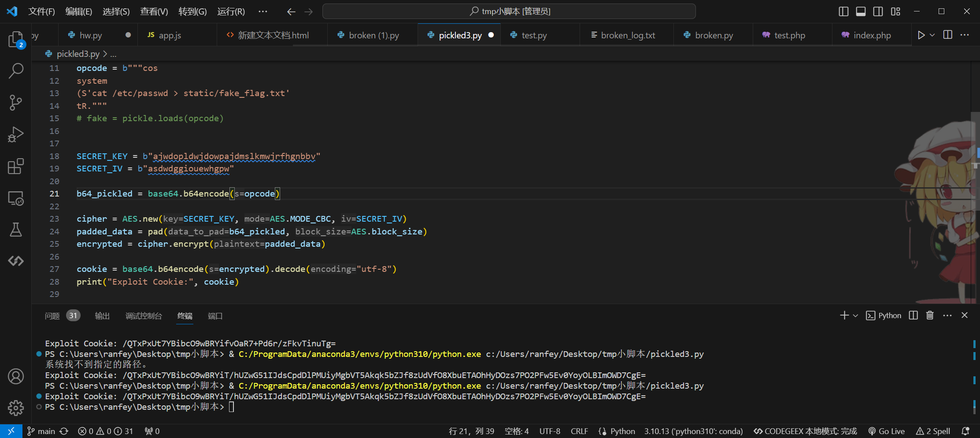Viewport: 980px width, 438px height.
Task: Click the command center search box
Action: pos(509,11)
